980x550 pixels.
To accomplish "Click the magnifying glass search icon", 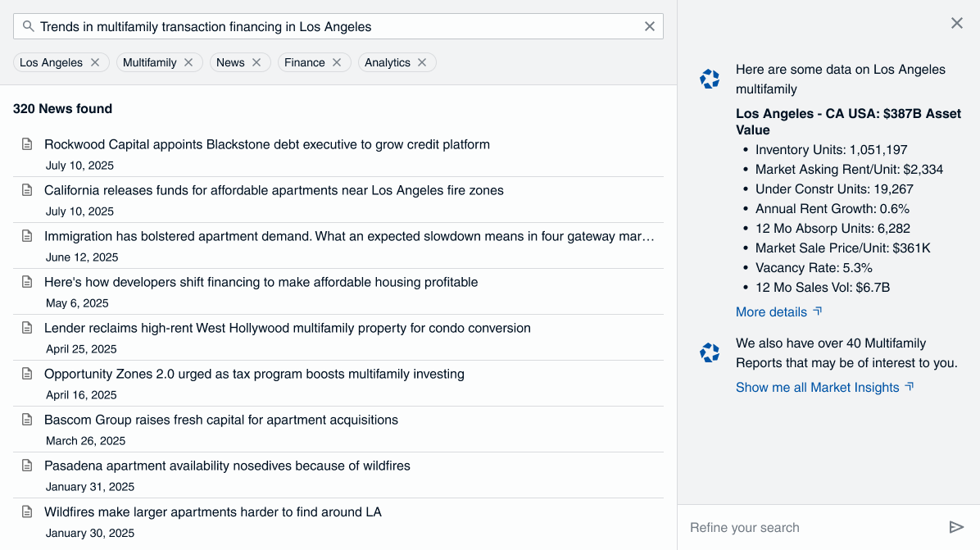I will [x=28, y=26].
